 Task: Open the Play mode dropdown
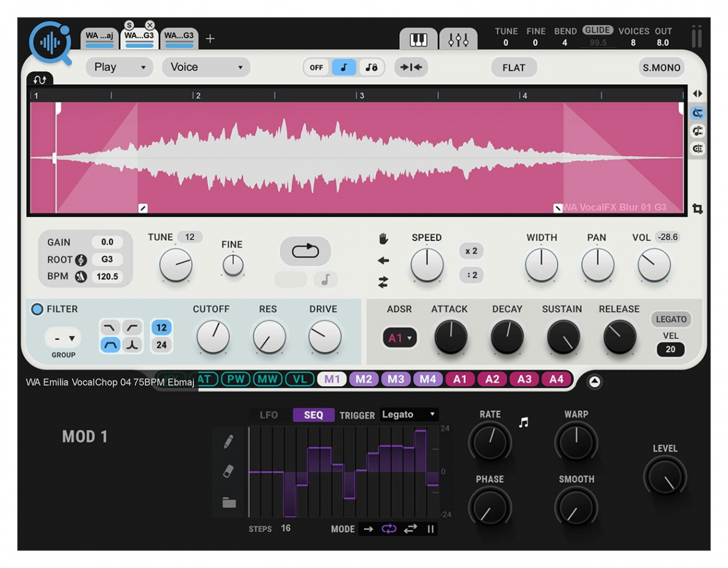120,67
